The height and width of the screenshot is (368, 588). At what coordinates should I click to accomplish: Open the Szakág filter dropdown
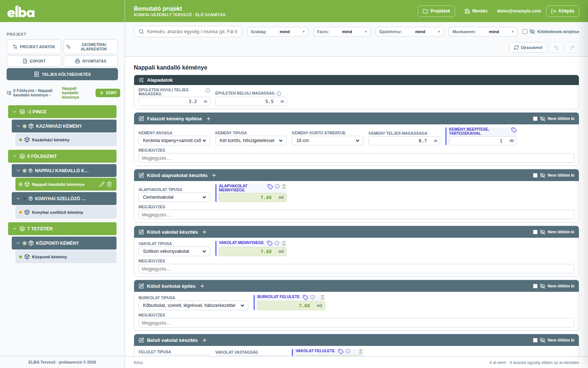[277, 32]
